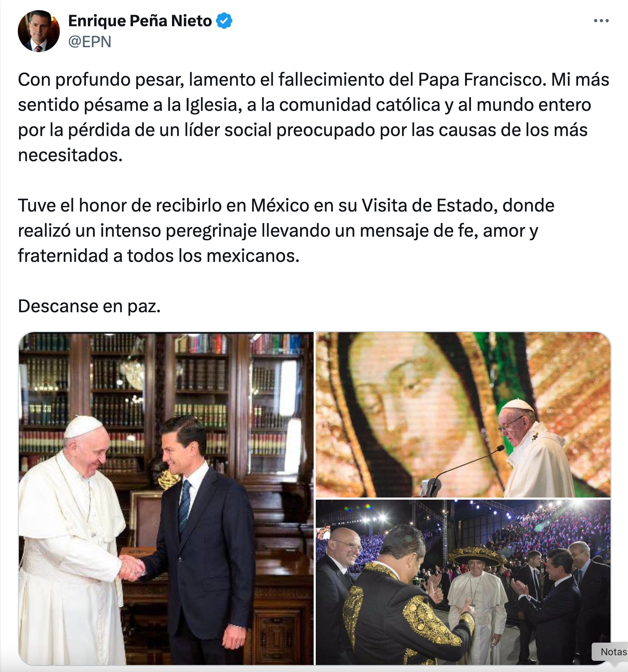
Task: Open the @EPN handle link
Action: [x=90, y=42]
